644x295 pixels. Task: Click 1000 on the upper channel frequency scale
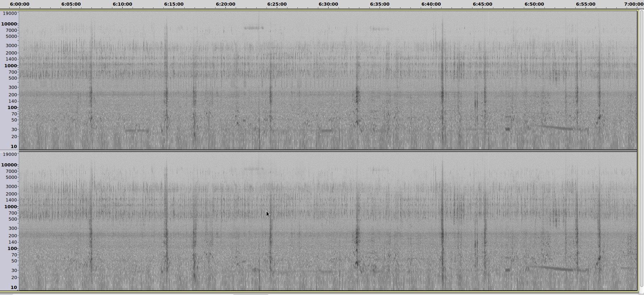[x=10, y=66]
